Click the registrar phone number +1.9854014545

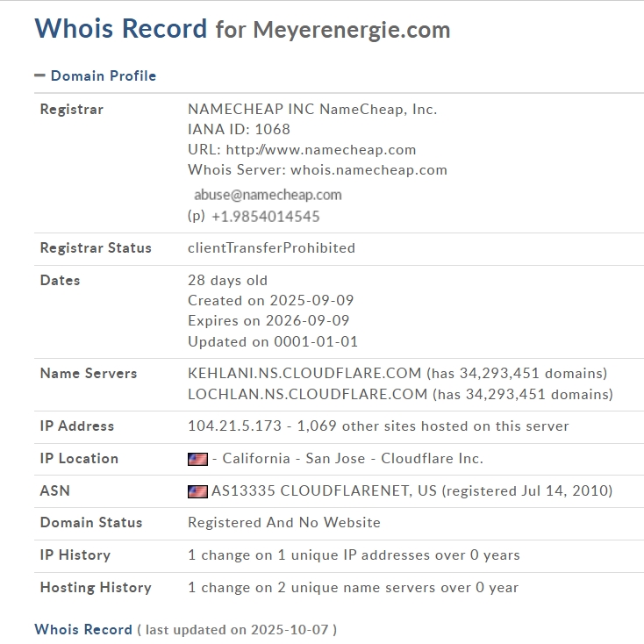(265, 217)
